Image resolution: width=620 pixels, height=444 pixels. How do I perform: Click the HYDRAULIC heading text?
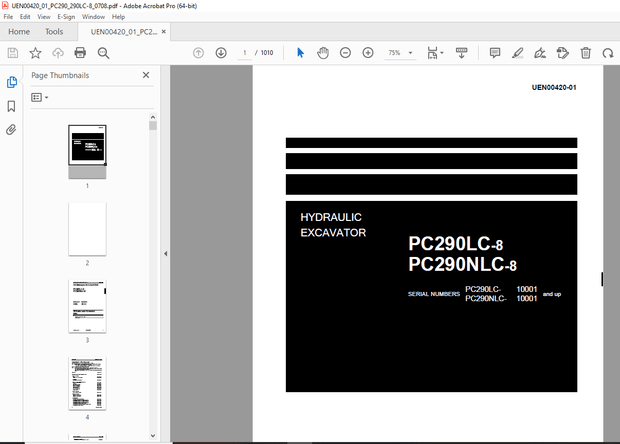pyautogui.click(x=331, y=217)
